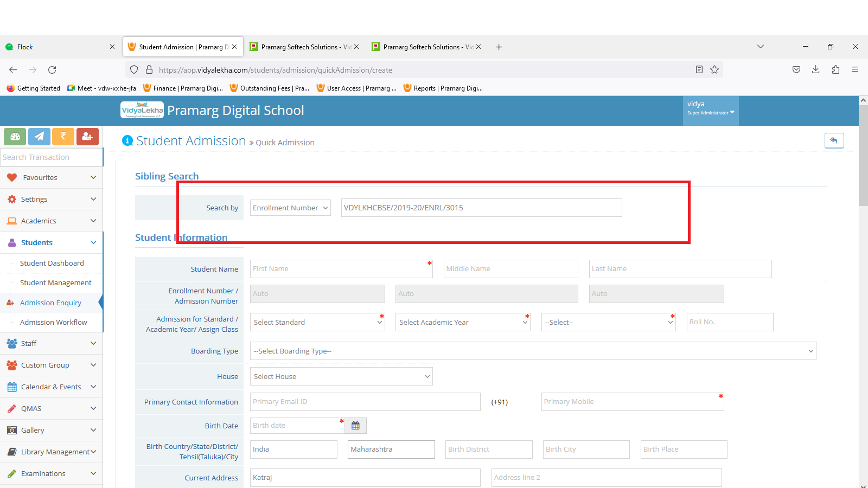Image resolution: width=868 pixels, height=488 pixels.
Task: Open the Enrollment Number search-by dropdown
Action: coord(290,208)
